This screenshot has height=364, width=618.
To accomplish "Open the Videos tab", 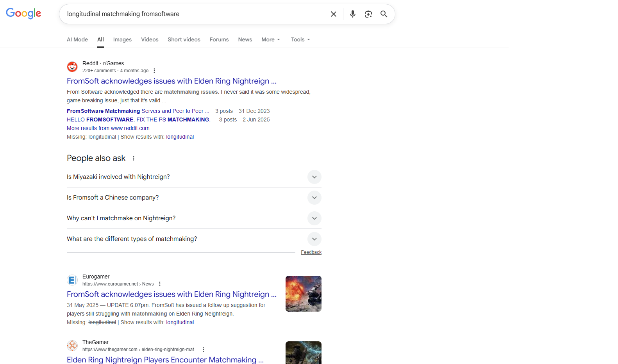I will tap(150, 39).
